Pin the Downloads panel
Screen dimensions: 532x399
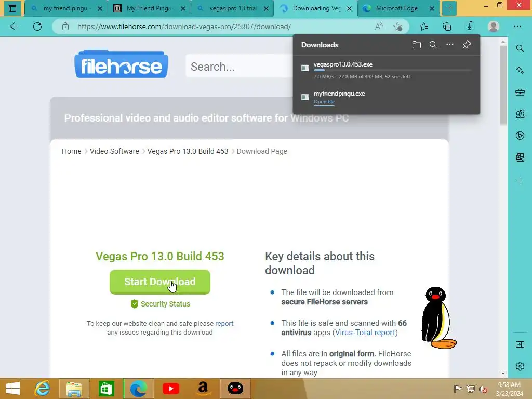click(x=467, y=45)
